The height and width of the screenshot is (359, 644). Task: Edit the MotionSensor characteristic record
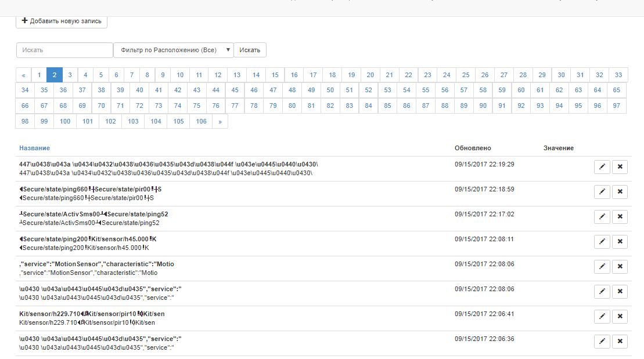click(x=602, y=267)
